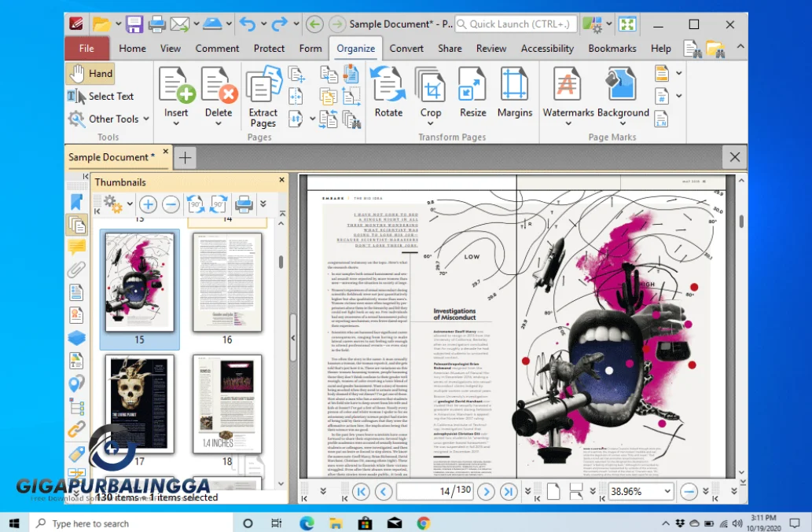Open the Background dropdown arrow
Viewport: 812px width, 532px height.
[623, 123]
